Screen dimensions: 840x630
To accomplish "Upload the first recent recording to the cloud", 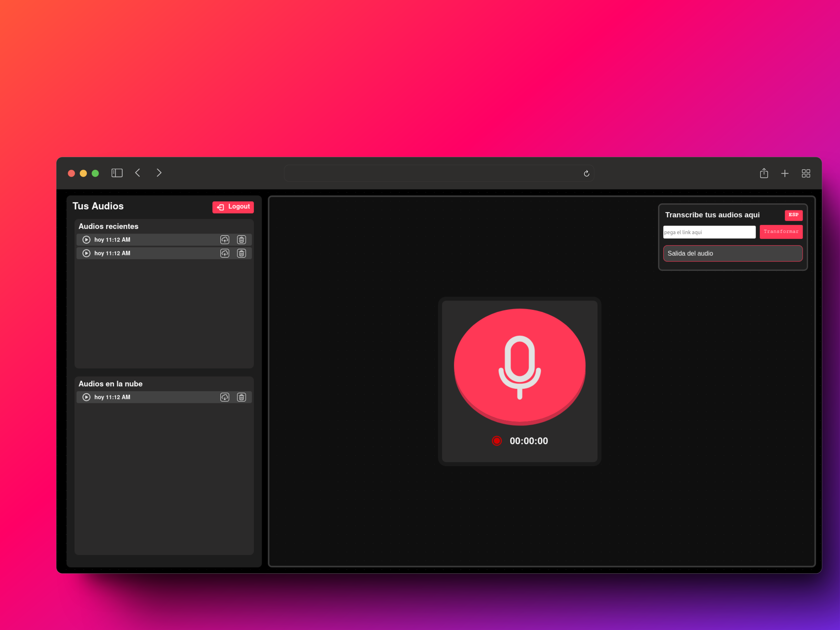I will (224, 240).
